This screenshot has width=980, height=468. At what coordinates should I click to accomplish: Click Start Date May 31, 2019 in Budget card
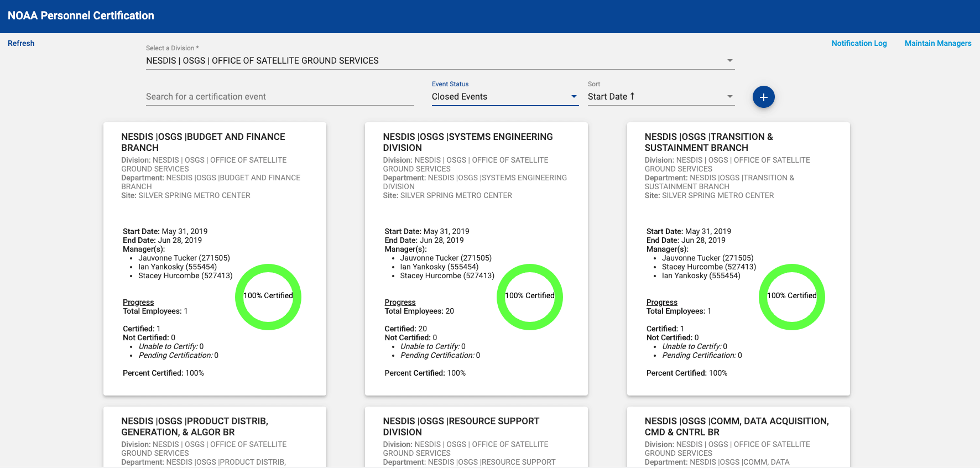coord(165,231)
